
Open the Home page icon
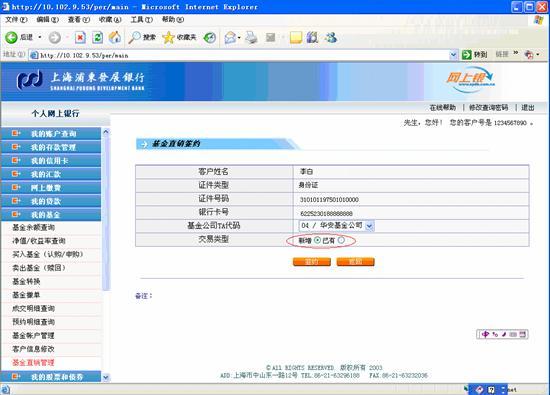coord(115,38)
